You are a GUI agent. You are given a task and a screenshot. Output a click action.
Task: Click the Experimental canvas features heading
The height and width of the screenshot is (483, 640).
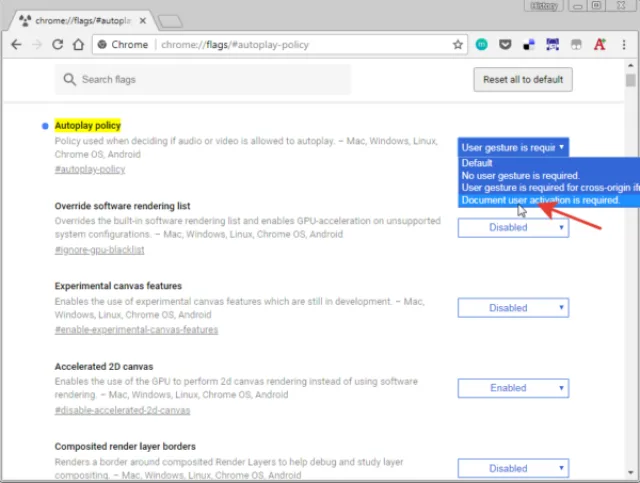point(118,286)
